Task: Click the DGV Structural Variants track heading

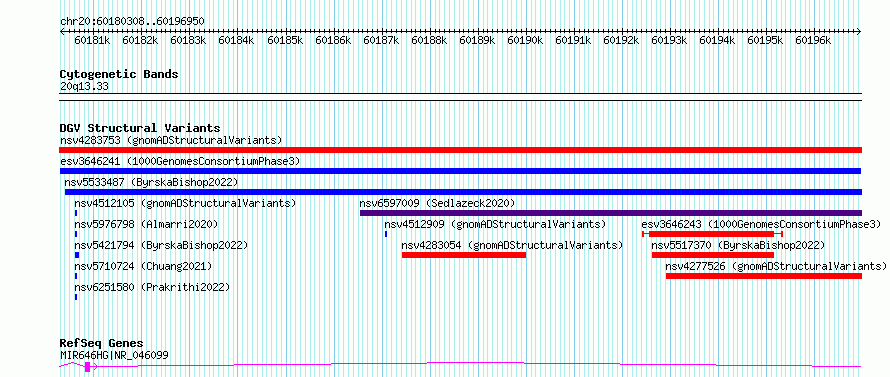Action: point(140,128)
